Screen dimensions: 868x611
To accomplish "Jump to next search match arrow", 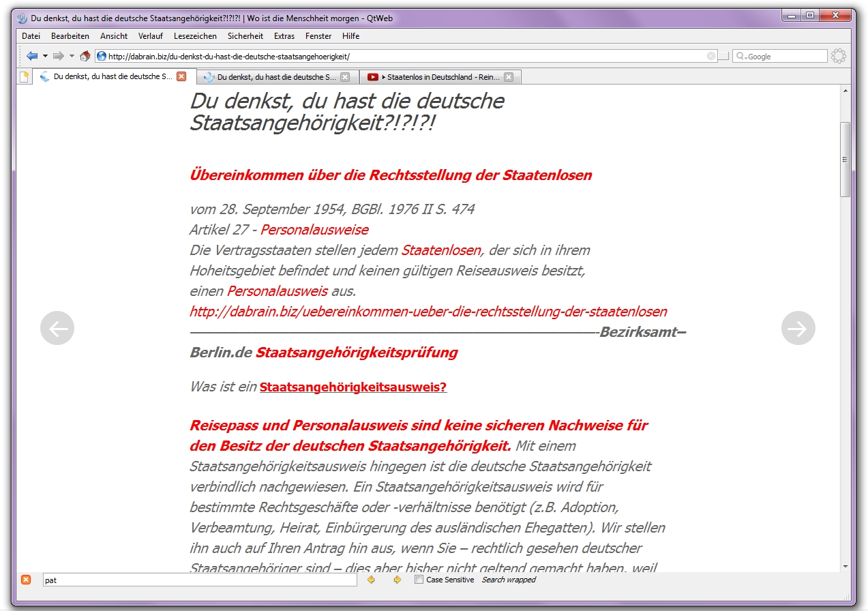I will tap(397, 580).
